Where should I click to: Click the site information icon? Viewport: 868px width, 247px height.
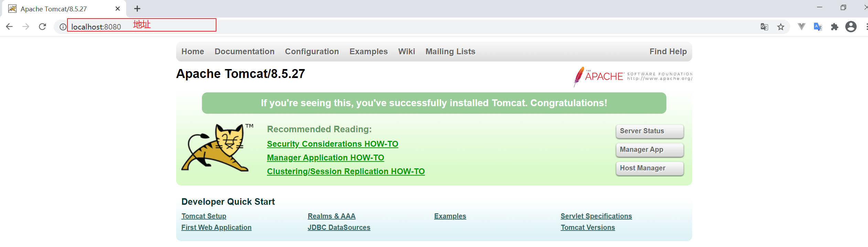tap(63, 26)
